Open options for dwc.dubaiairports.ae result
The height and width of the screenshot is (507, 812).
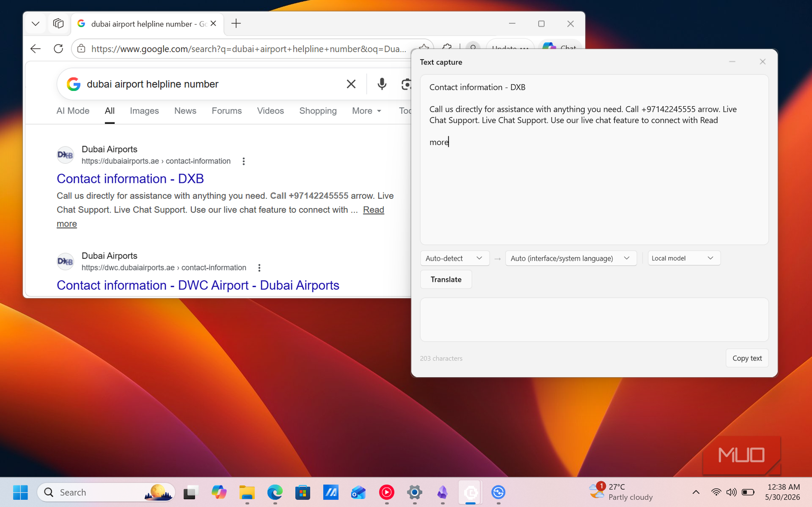coord(259,268)
